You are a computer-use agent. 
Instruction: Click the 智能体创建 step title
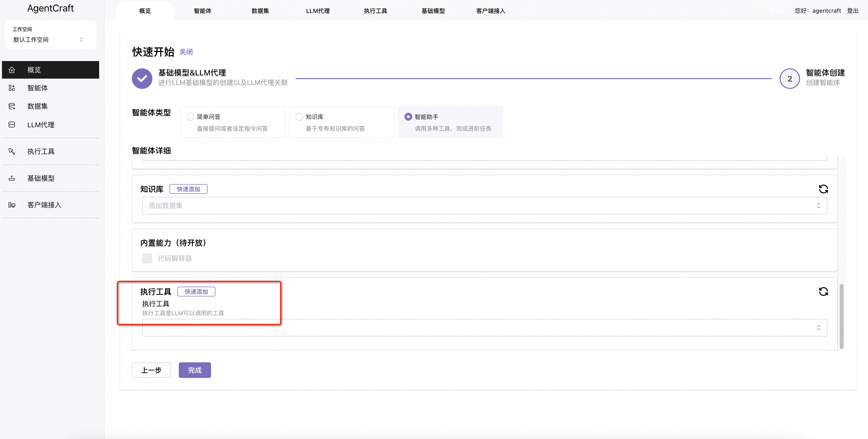coord(825,73)
